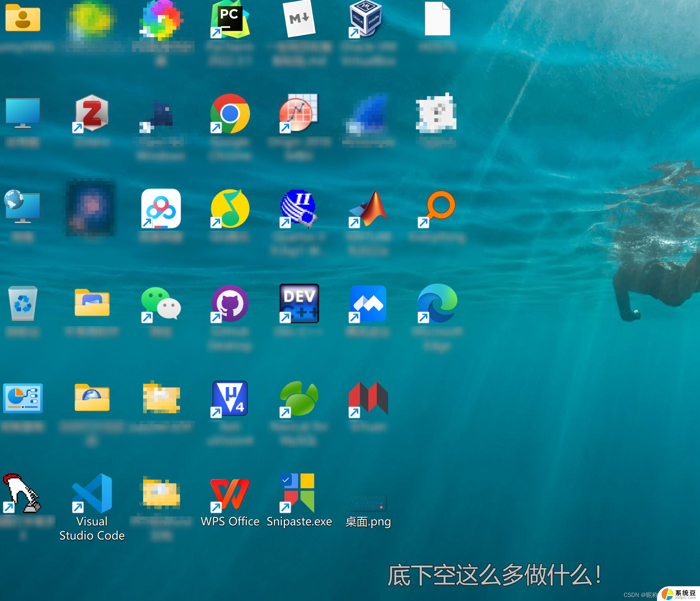
Task: Launch Baidu Netdisk shortcut
Action: point(161,209)
